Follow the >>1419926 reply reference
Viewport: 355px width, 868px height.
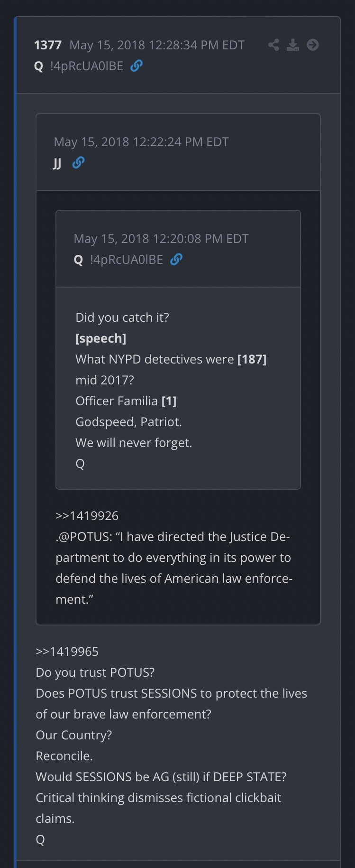[87, 516]
